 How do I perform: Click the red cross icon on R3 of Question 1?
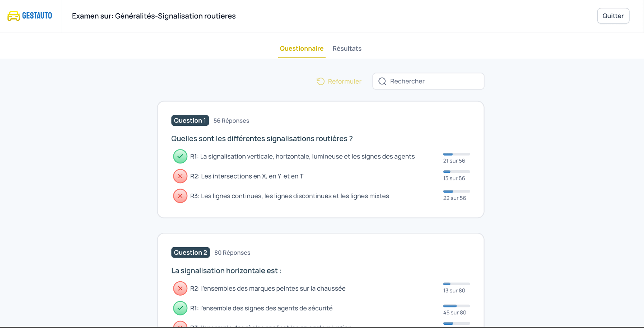point(180,196)
